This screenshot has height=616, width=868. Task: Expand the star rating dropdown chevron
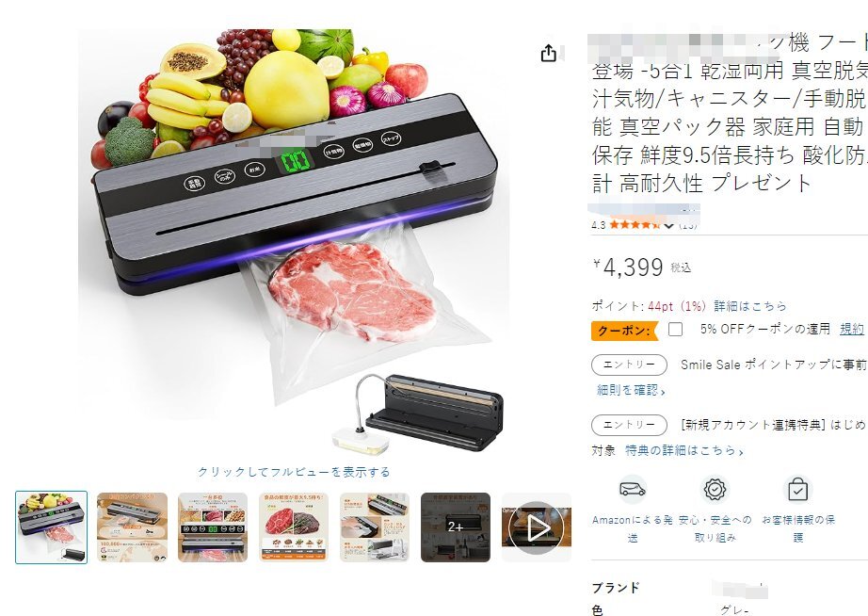pos(668,225)
